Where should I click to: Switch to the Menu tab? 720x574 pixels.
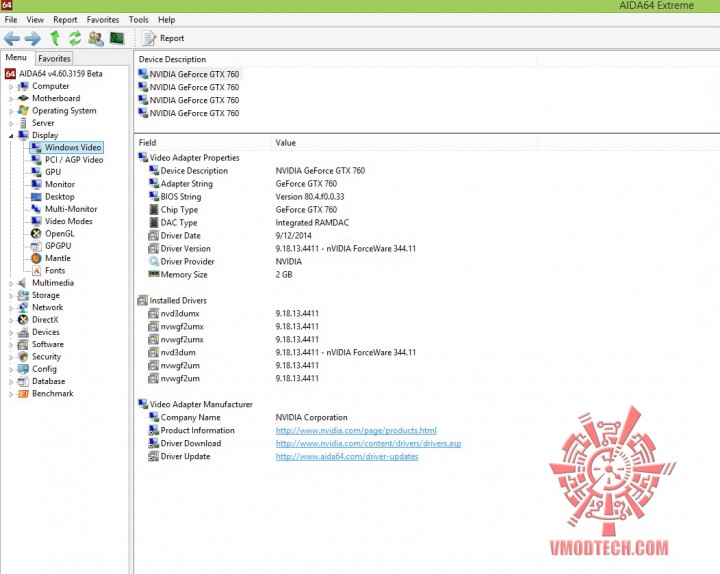pos(16,57)
